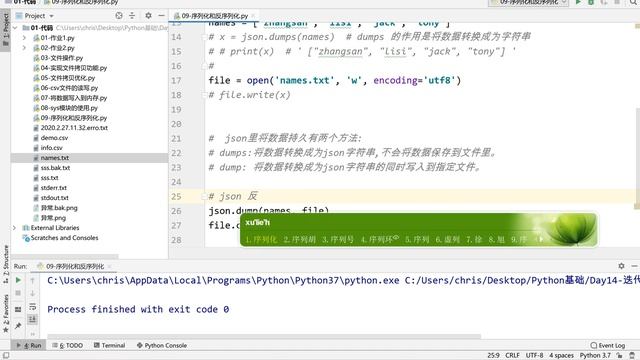Open the Favorites side tab
The width and height of the screenshot is (640, 360).
[5, 313]
